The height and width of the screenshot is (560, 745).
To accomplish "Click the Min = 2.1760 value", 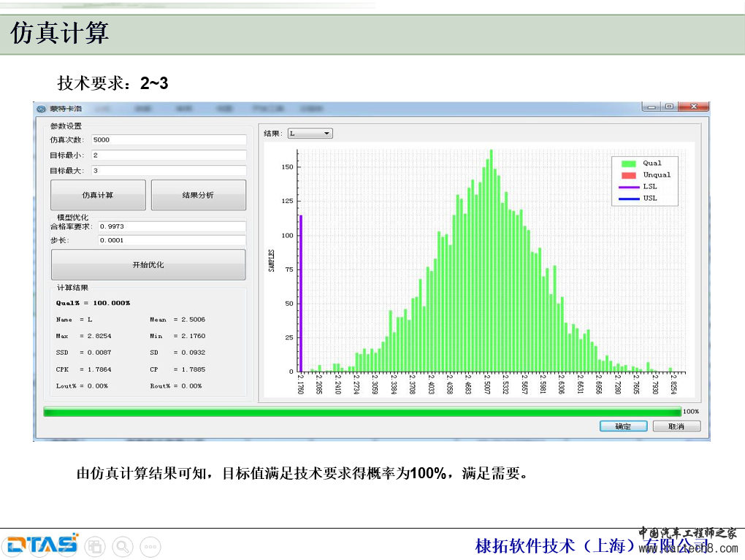I will [177, 337].
